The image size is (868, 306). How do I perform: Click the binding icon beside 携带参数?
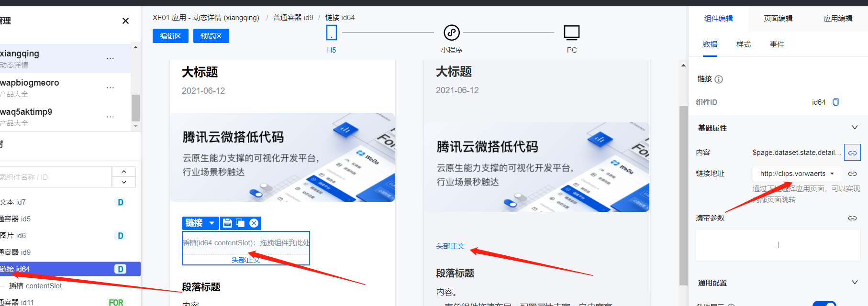point(852,218)
